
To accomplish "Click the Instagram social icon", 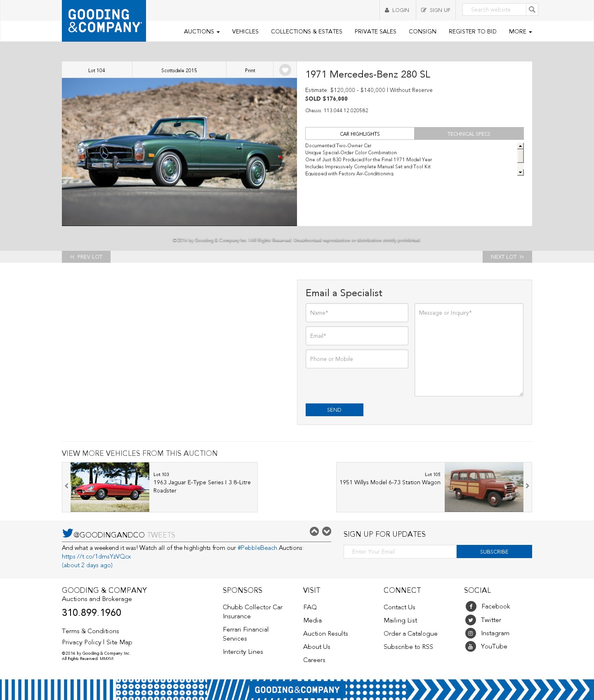I will click(471, 633).
